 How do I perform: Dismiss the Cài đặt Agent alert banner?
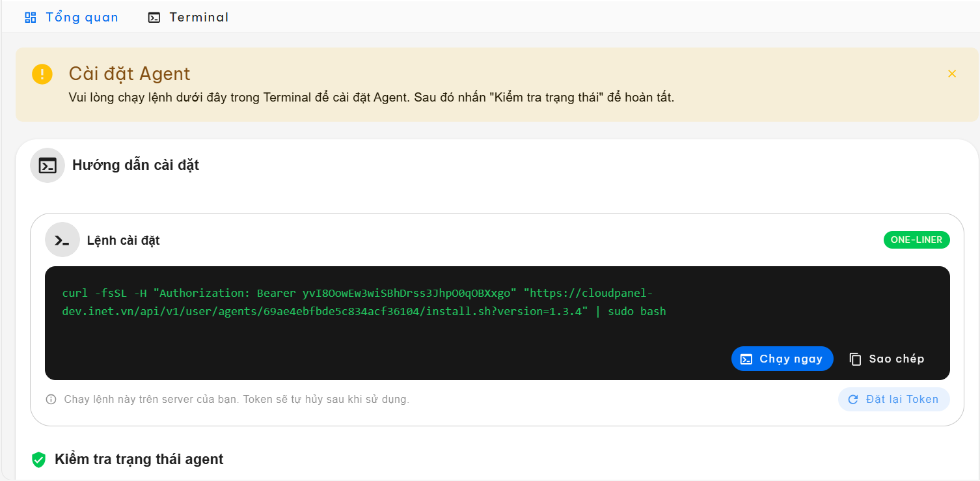point(952,74)
